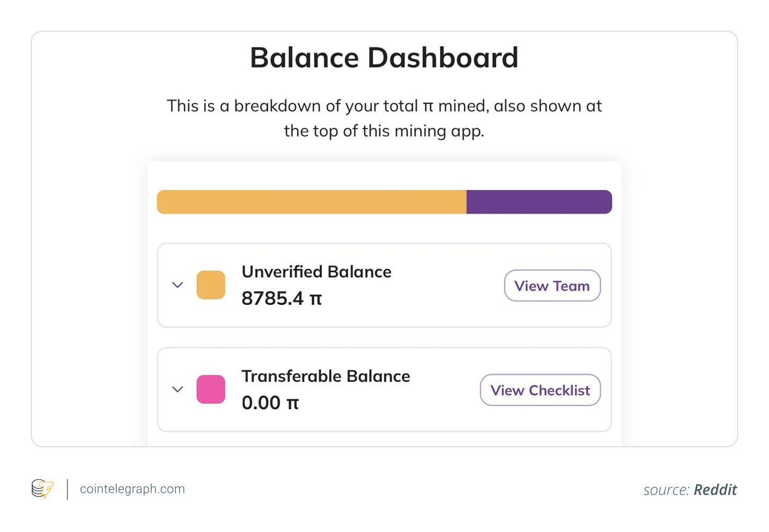Image resolution: width=769 pixels, height=532 pixels.
Task: Click the View Team button
Action: click(x=552, y=286)
